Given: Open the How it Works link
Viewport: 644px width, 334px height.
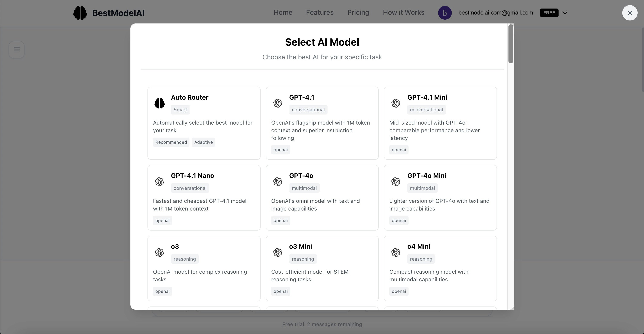Looking at the screenshot, I should pyautogui.click(x=403, y=13).
